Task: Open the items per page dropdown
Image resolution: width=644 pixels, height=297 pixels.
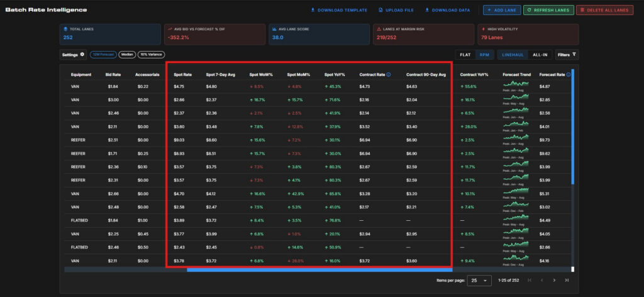Action: pos(480,280)
